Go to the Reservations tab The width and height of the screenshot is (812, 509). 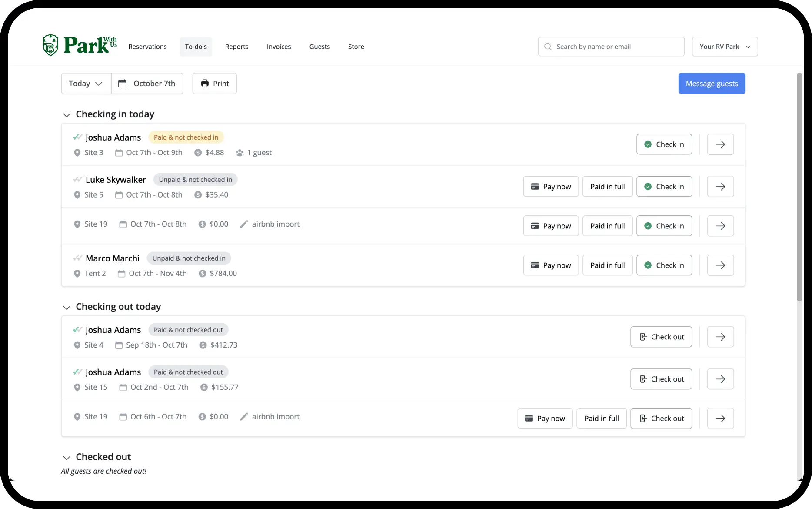click(x=147, y=47)
